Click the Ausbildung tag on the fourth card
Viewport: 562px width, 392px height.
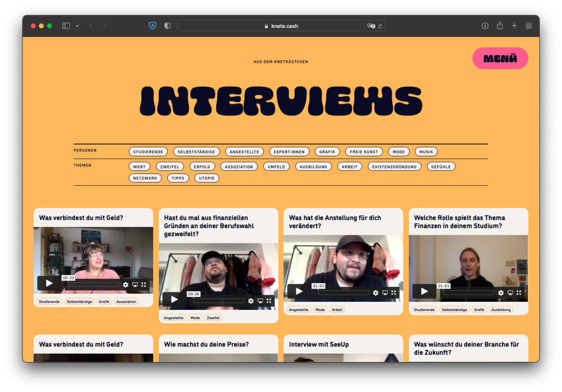501,310
